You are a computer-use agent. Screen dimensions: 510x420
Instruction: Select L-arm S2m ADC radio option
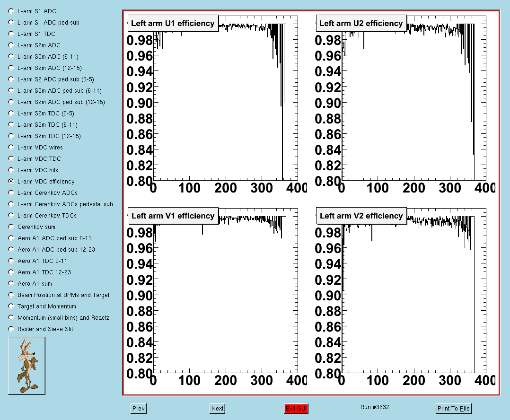click(11, 45)
